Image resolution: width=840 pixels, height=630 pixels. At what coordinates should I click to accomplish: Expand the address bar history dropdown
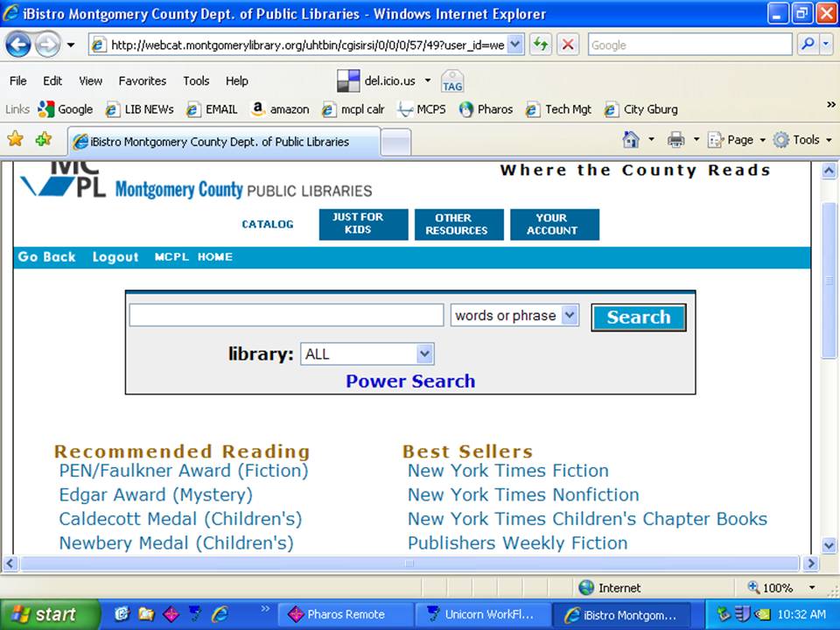[x=514, y=45]
